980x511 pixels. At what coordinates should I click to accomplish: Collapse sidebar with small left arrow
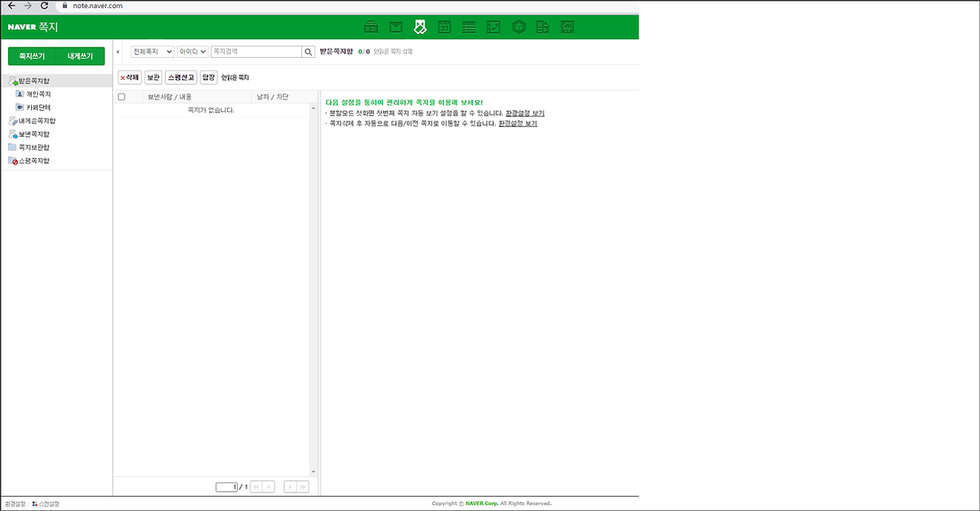click(x=118, y=52)
